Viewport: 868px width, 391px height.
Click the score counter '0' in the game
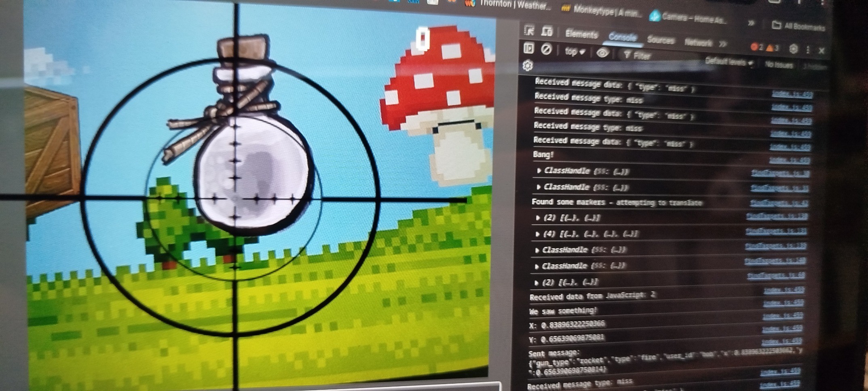click(x=423, y=39)
